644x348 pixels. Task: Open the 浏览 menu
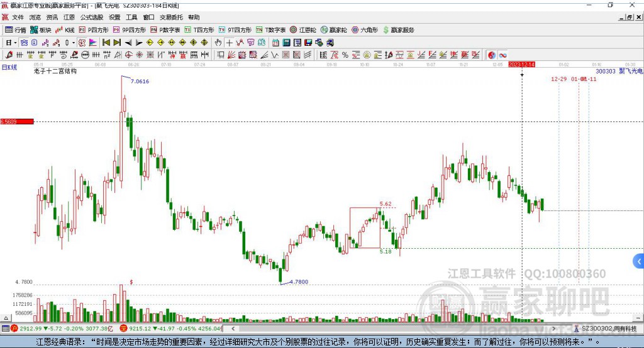pos(35,17)
